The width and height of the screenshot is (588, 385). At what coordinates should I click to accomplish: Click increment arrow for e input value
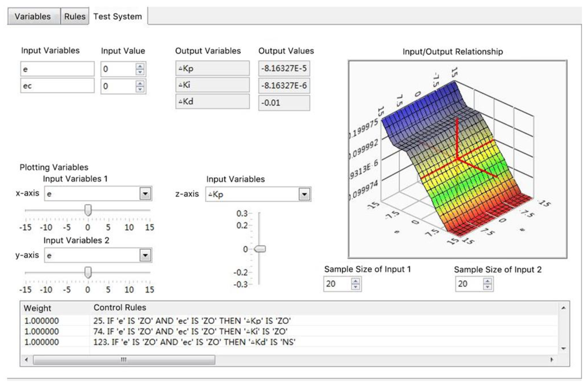click(140, 66)
